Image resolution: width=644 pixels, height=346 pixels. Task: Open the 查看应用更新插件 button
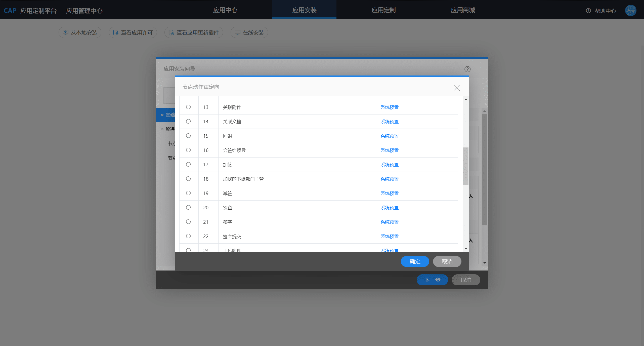194,32
